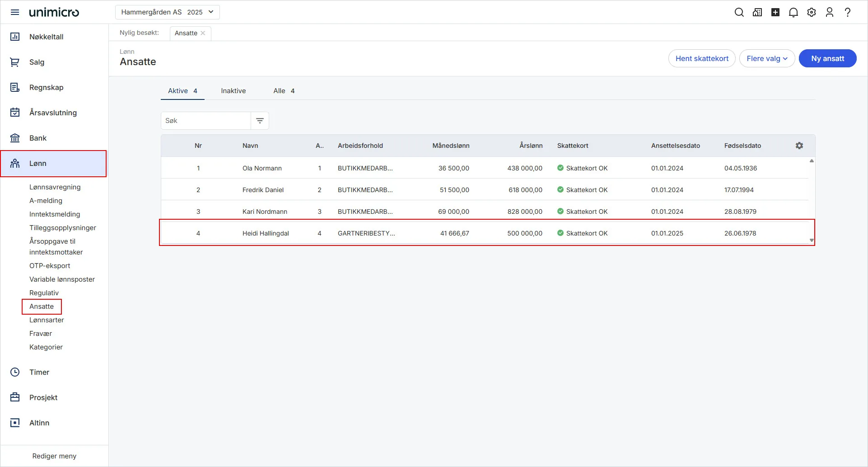This screenshot has width=868, height=467.
Task: Open Kategorier submenu item
Action: coord(46,347)
